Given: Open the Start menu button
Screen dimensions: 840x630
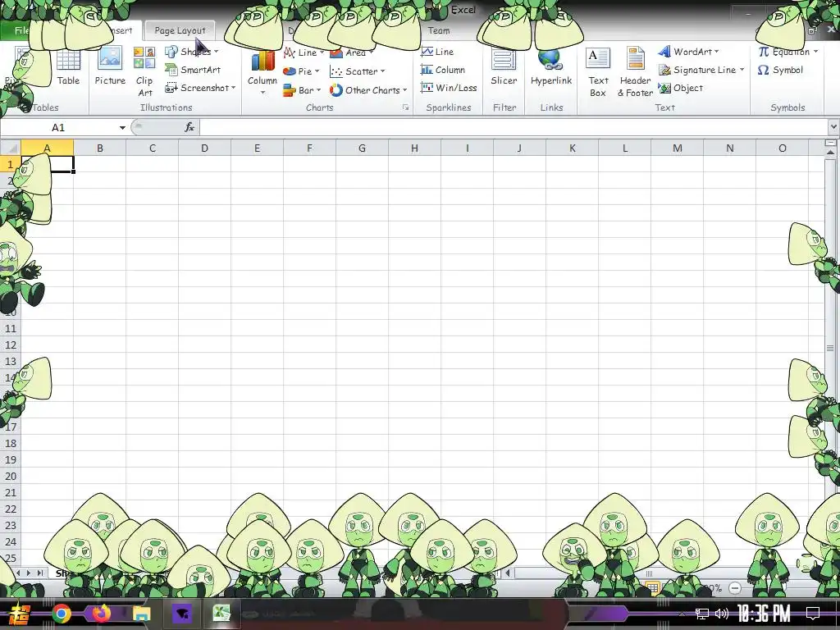Looking at the screenshot, I should pyautogui.click(x=20, y=614).
